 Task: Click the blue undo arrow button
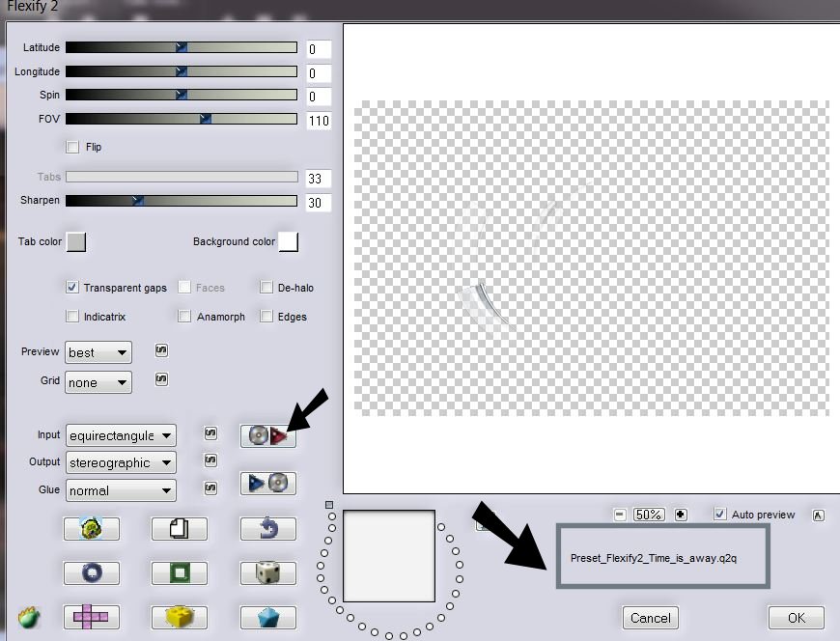[x=267, y=529]
